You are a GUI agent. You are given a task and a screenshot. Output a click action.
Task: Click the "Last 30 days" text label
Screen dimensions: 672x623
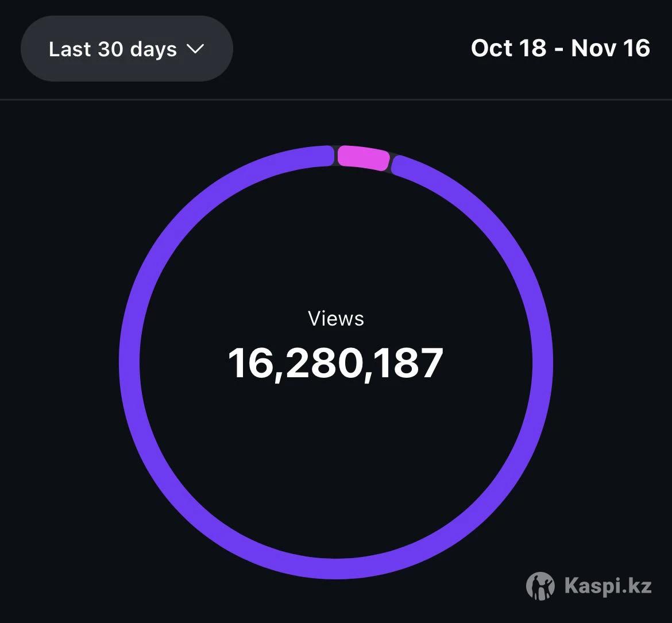pos(113,49)
